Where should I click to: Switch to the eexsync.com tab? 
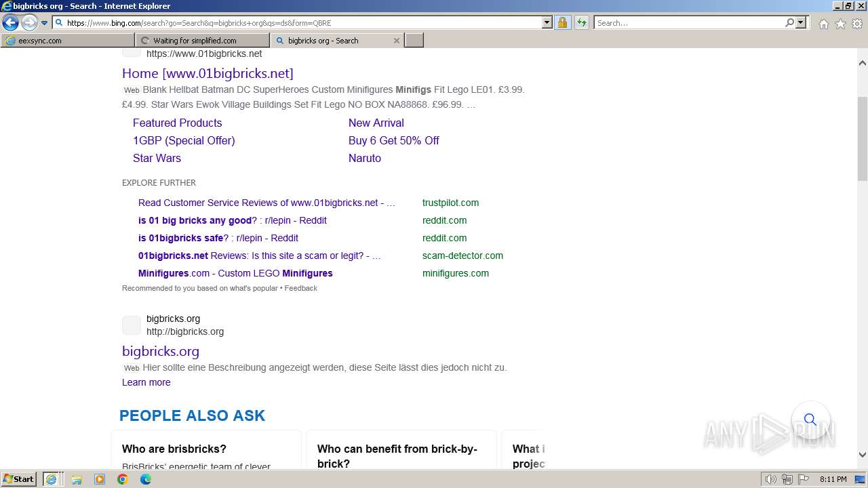coord(68,41)
